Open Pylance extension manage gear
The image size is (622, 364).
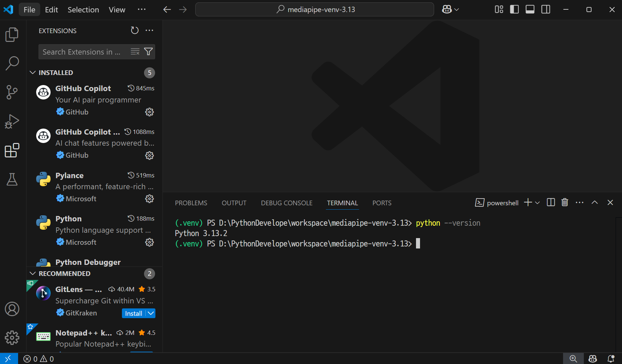click(149, 199)
